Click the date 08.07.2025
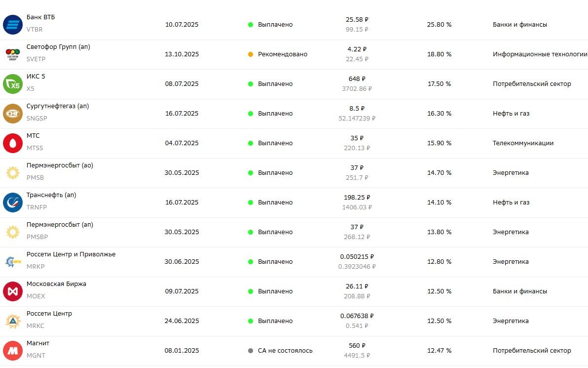Viewport: 588px width, 368px height. 182,84
